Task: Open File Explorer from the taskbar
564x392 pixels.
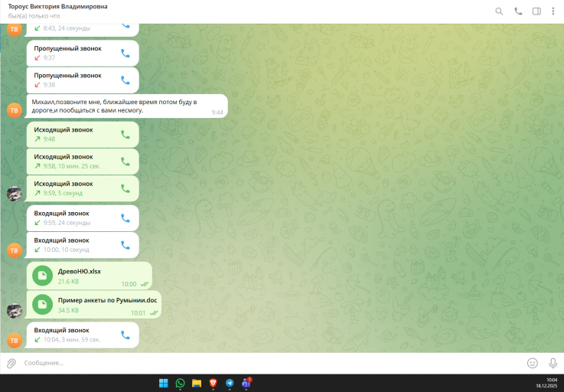Action: click(x=197, y=383)
